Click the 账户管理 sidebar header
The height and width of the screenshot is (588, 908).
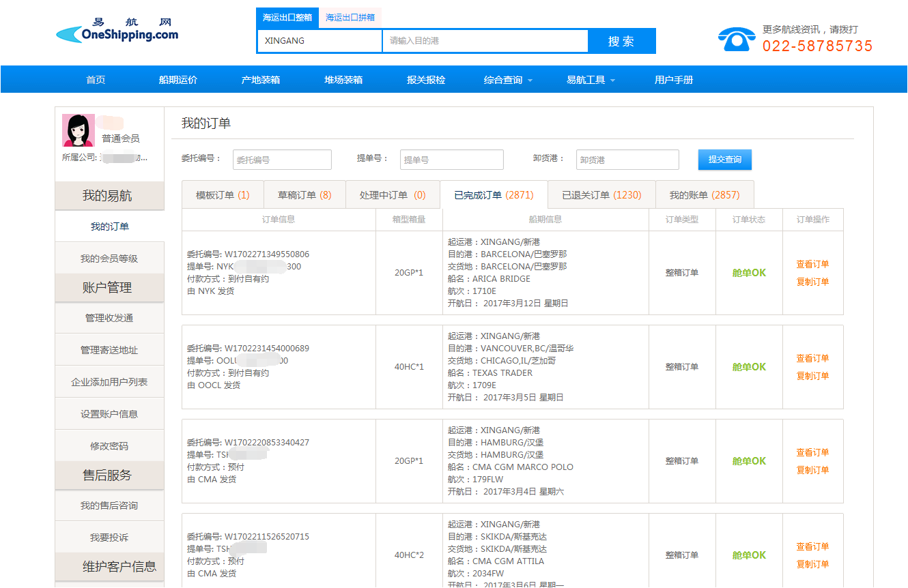109,288
